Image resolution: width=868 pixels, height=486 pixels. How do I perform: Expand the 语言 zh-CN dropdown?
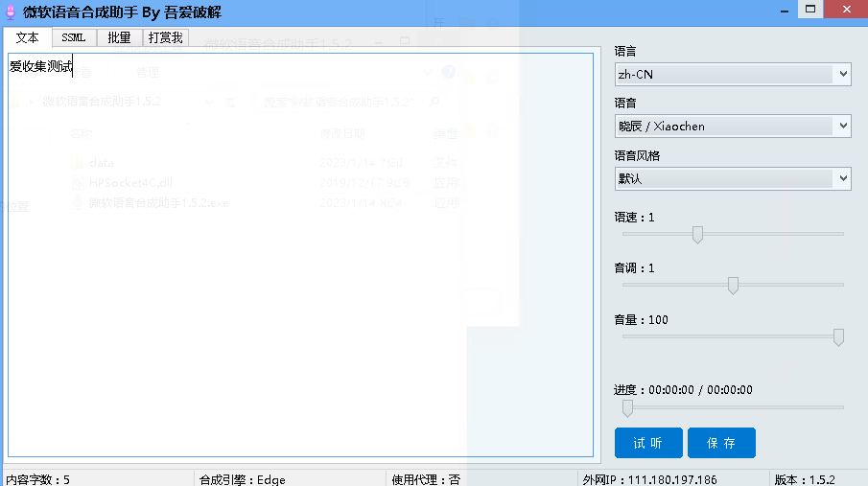733,74
